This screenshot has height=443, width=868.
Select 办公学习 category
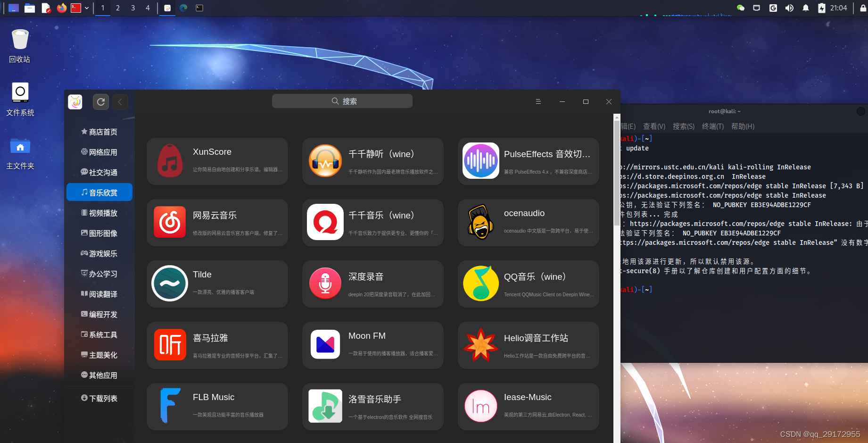99,274
